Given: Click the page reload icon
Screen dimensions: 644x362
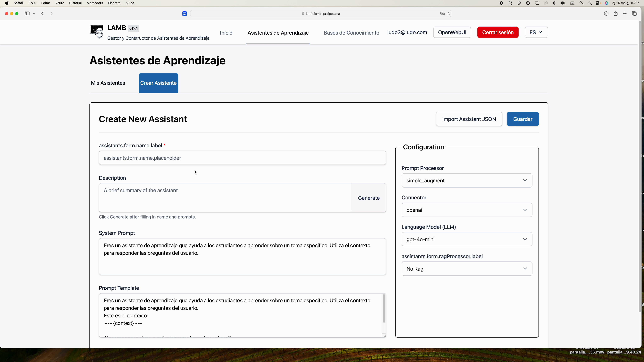Looking at the screenshot, I should click(448, 14).
